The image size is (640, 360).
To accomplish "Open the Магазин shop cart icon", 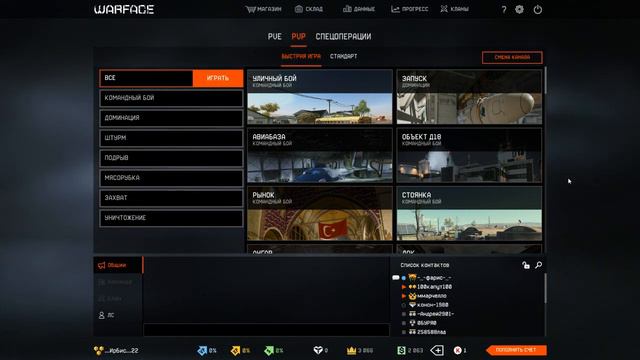I will 250,9.
